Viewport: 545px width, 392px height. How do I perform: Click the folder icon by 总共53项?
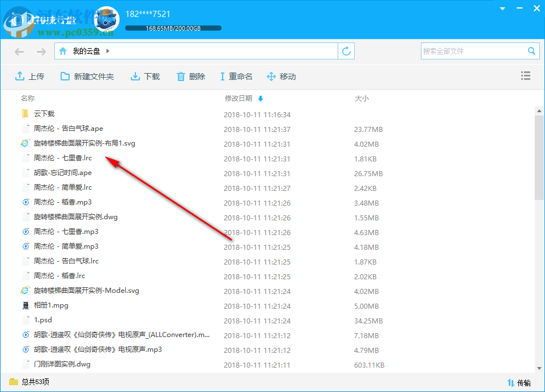click(14, 382)
